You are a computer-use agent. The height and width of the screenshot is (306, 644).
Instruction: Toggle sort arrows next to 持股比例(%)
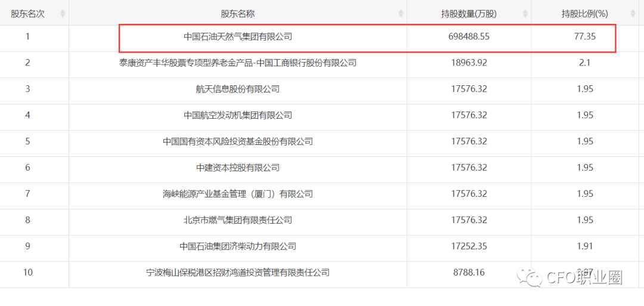pos(633,14)
